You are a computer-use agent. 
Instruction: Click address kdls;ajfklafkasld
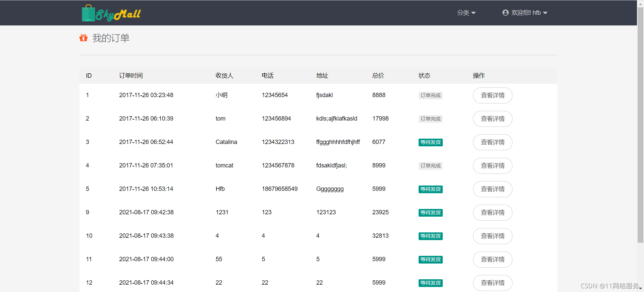[337, 119]
